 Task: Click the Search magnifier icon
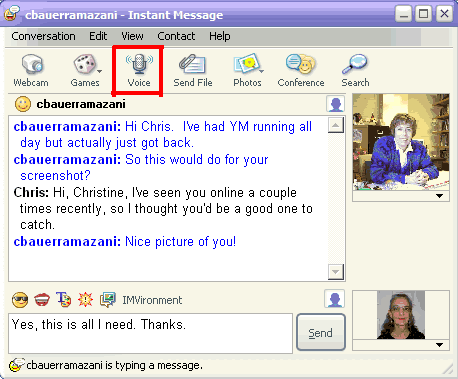pos(355,70)
